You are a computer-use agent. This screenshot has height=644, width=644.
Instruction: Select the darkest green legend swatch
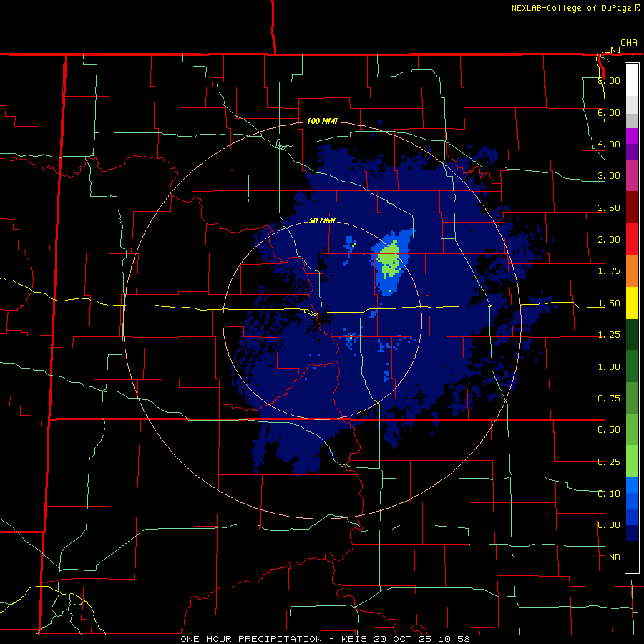[632, 334]
